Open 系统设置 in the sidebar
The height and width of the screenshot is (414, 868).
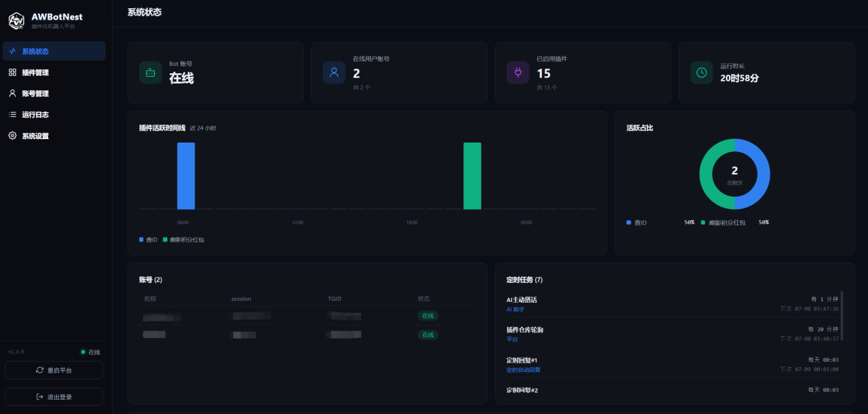click(x=54, y=136)
